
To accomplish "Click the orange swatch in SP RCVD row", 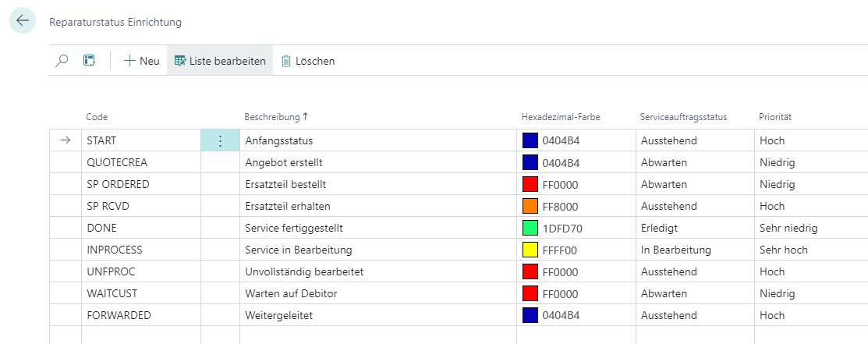I will 530,206.
